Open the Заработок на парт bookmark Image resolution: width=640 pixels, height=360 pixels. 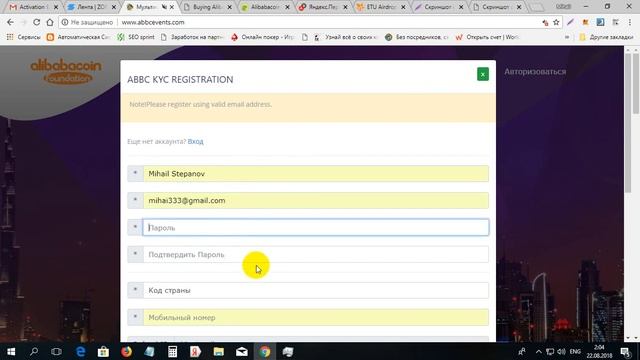coord(192,37)
